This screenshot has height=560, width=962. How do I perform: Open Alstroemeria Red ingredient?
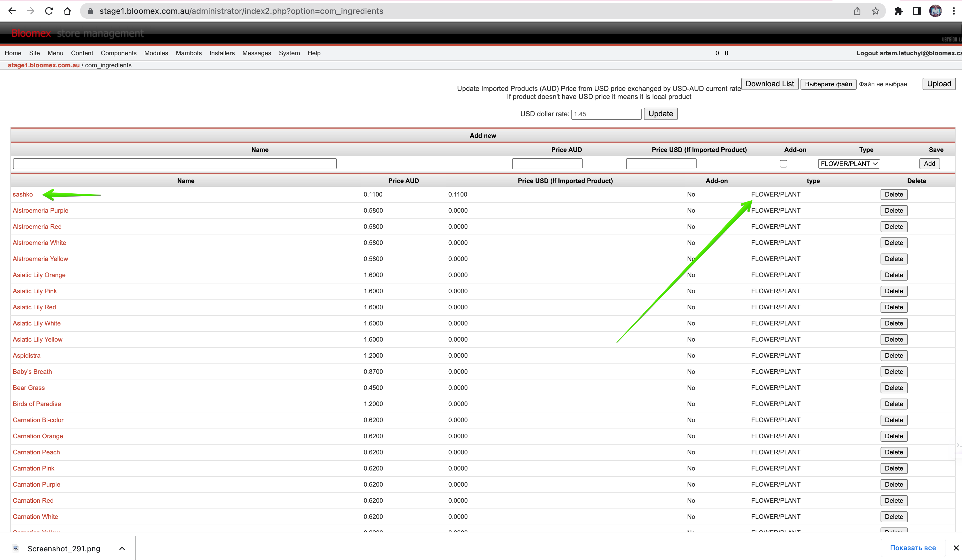[37, 226]
